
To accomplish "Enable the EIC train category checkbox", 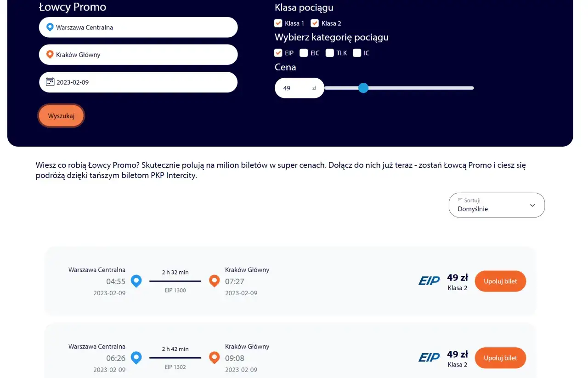I will point(304,53).
